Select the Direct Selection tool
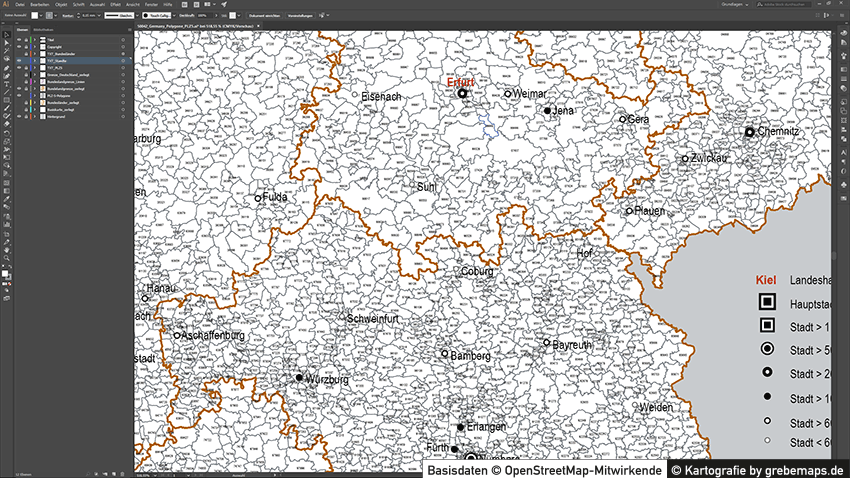The height and width of the screenshot is (478, 850). pos(7,43)
